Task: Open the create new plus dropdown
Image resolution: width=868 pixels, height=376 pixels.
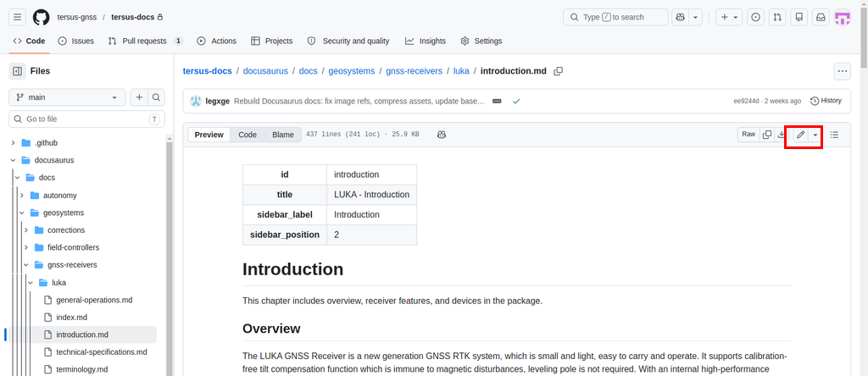Action: [729, 17]
